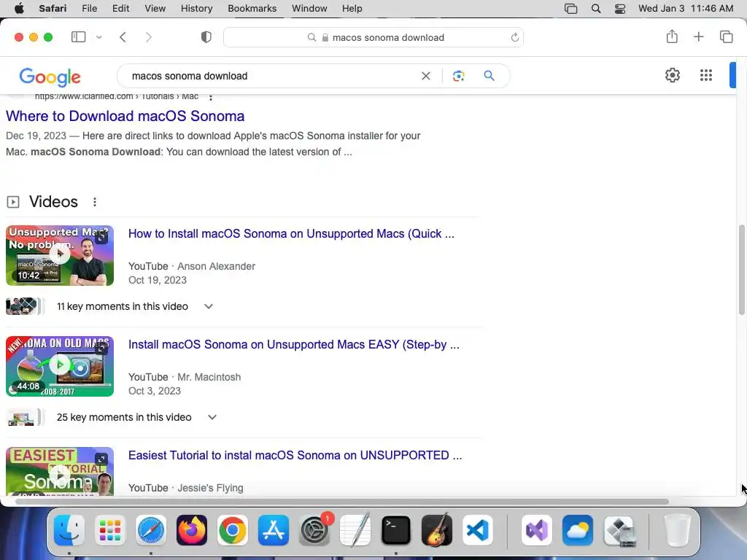This screenshot has width=747, height=560.
Task: Open the Bookmarks menu
Action: 252,9
